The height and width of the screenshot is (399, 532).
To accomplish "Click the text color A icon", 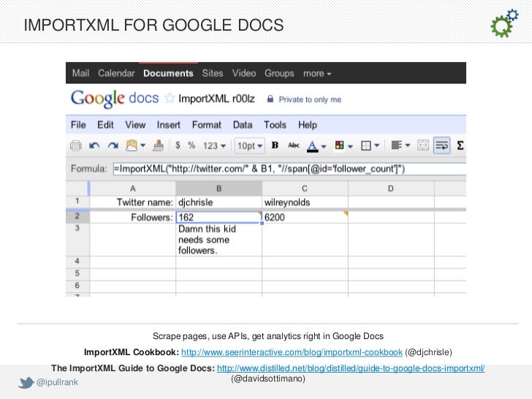I will [313, 146].
